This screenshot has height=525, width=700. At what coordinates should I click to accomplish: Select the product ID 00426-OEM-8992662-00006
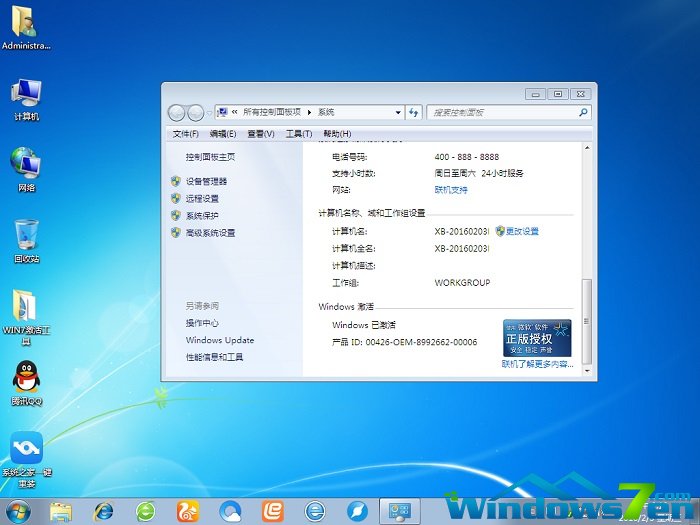[x=421, y=342]
